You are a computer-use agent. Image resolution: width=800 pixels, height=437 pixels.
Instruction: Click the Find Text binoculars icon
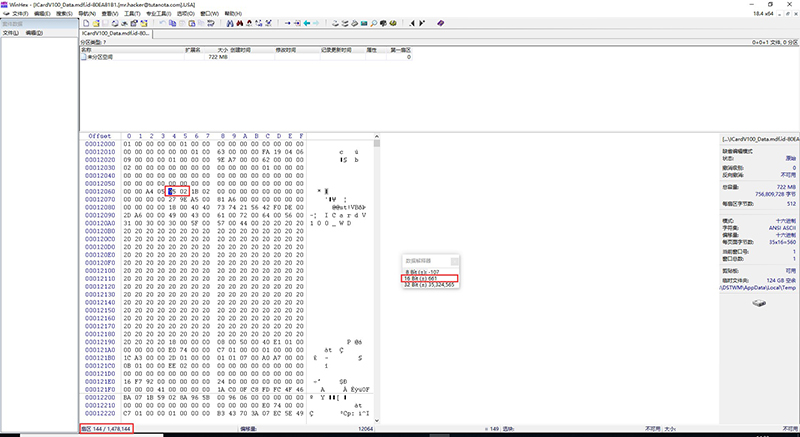230,23
